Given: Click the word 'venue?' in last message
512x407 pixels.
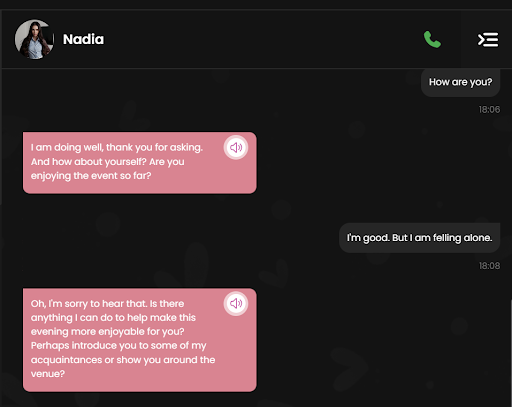Looking at the screenshot, I should point(48,374).
